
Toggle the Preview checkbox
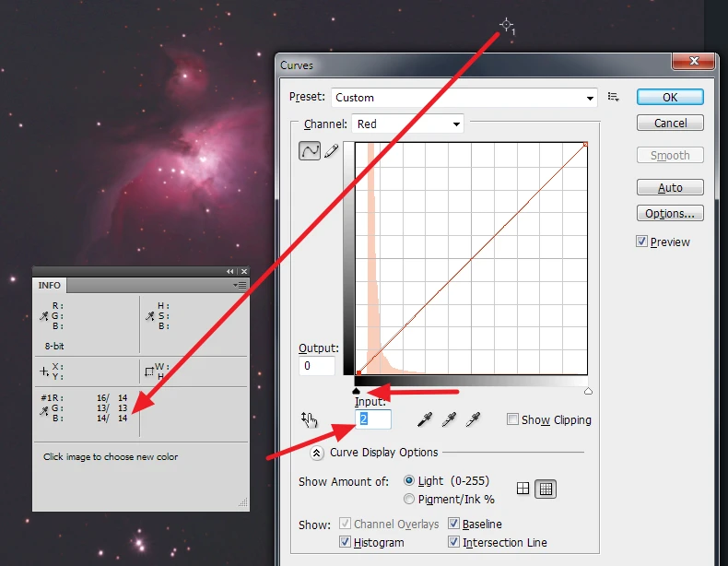tap(642, 242)
